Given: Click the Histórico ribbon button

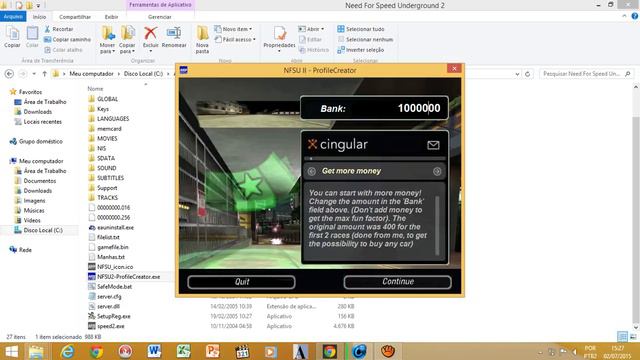Looking at the screenshot, I should (313, 50).
